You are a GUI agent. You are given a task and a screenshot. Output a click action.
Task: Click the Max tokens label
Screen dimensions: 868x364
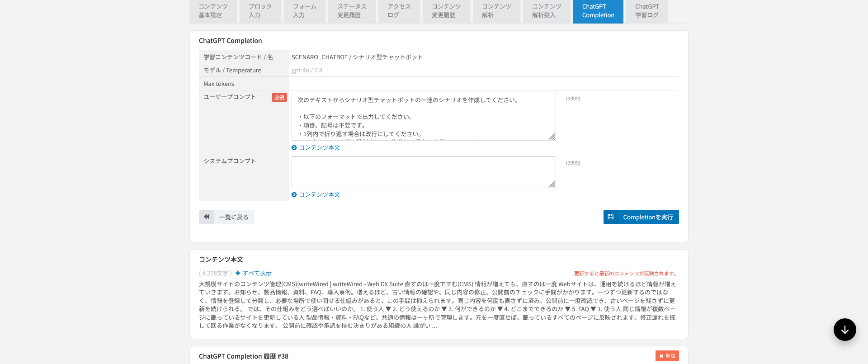(x=219, y=84)
